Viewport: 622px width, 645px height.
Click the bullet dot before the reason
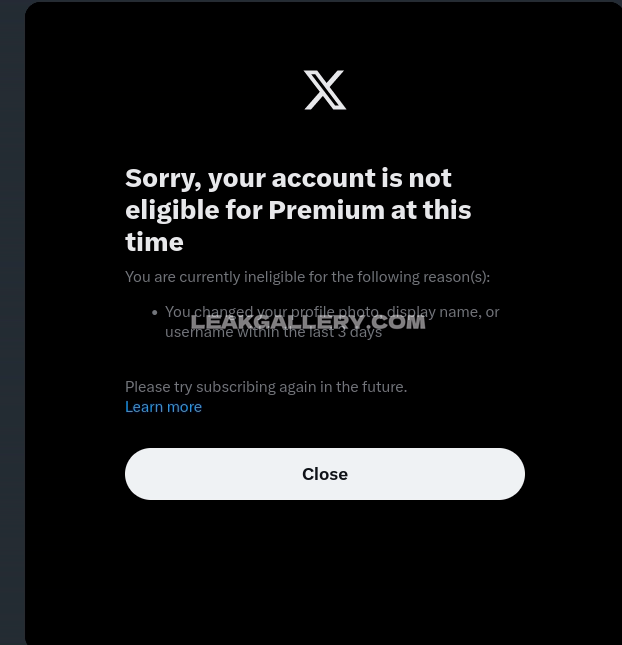(x=155, y=313)
